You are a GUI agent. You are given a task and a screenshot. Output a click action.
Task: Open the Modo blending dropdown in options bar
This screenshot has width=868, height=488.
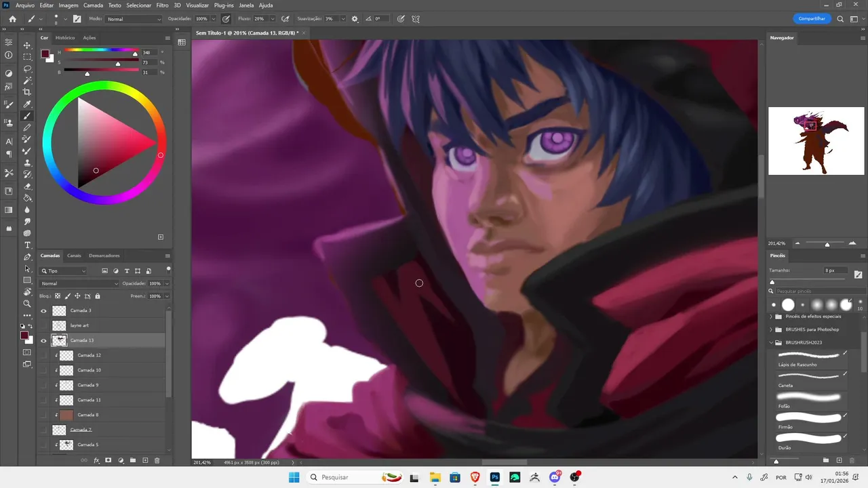tap(134, 19)
